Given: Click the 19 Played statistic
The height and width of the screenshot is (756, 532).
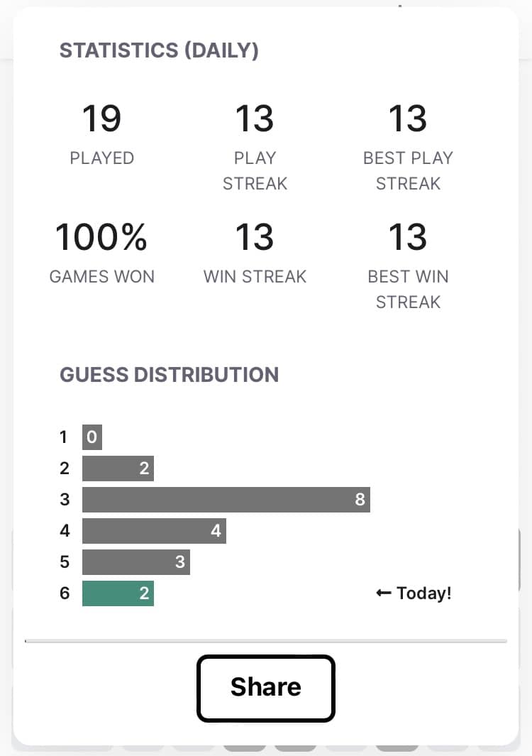Looking at the screenshot, I should (101, 118).
